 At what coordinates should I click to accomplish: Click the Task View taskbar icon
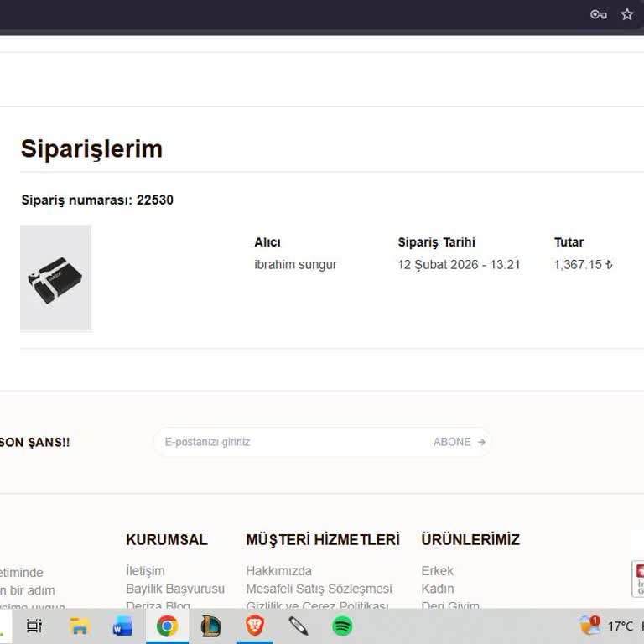[x=34, y=626]
